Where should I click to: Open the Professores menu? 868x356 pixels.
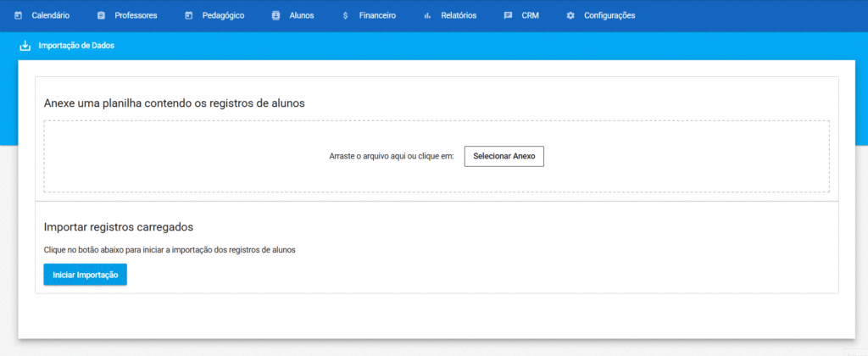[136, 15]
